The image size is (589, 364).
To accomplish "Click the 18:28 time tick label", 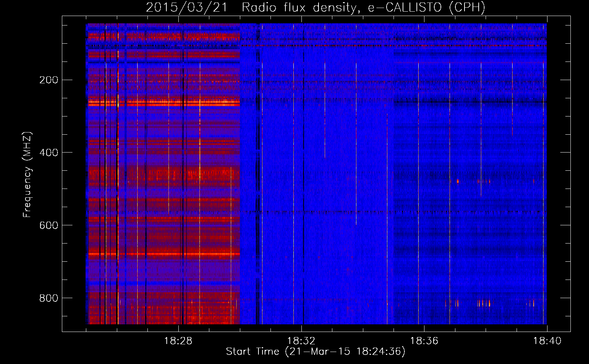I will (x=178, y=341).
